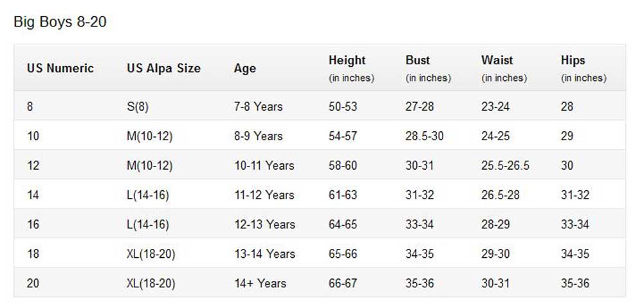Screen dimensions: 644x308
Task: Select the 14+ Years age cell
Action: pyautogui.click(x=259, y=284)
